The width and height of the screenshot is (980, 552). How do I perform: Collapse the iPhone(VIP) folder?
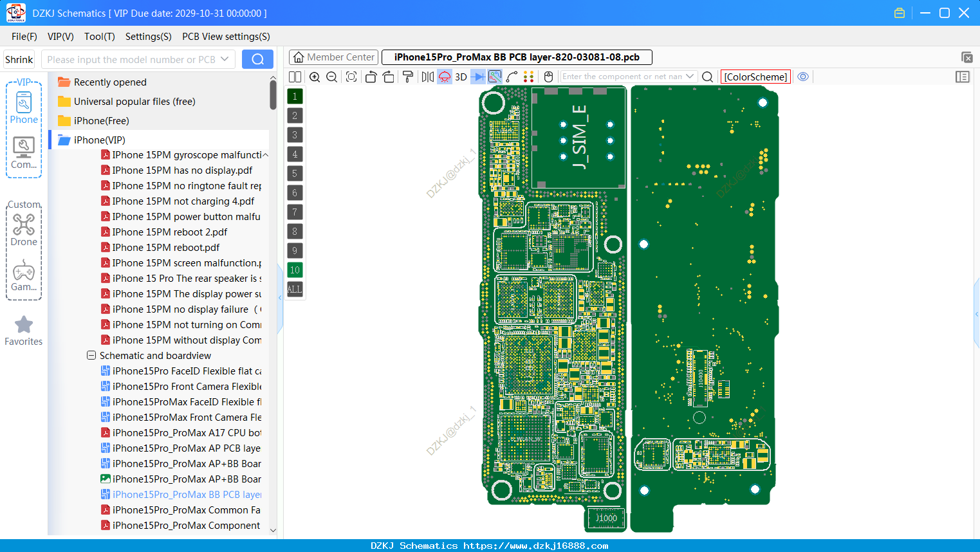[99, 140]
